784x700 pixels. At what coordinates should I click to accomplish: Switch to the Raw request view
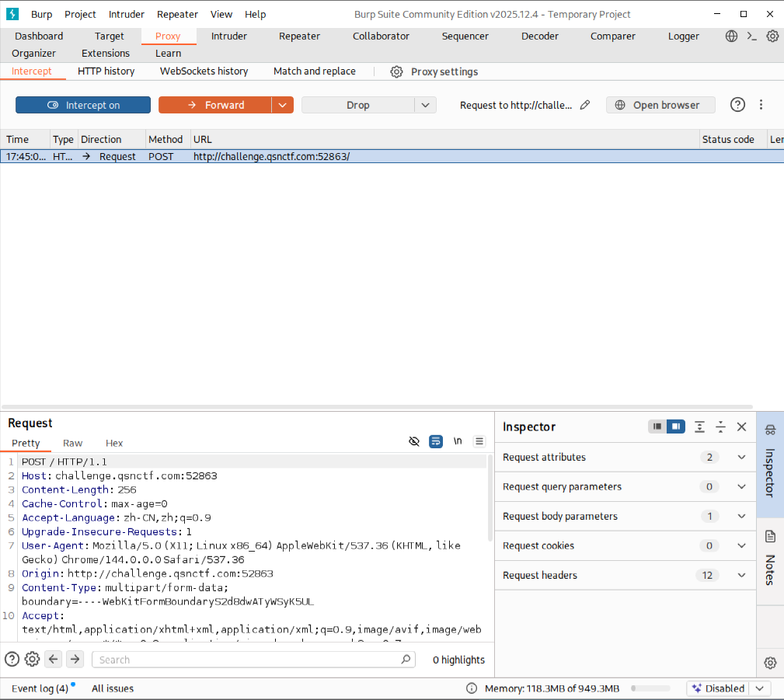click(x=72, y=443)
